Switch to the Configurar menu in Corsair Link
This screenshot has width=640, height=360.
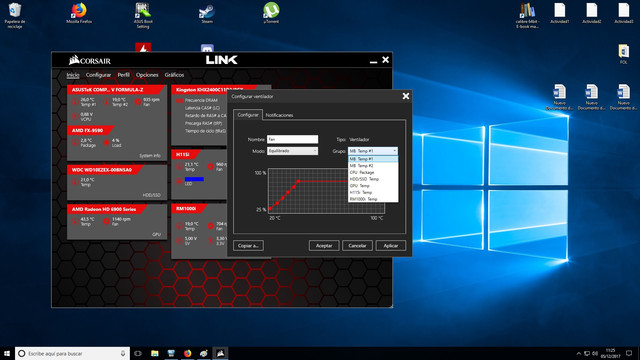[98, 75]
